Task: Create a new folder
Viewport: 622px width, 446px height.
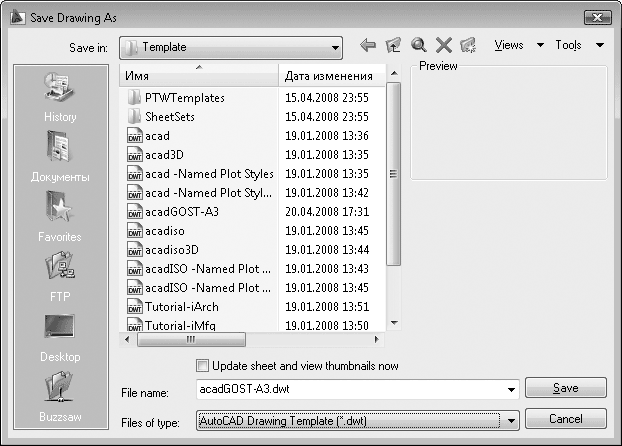Action: click(469, 46)
